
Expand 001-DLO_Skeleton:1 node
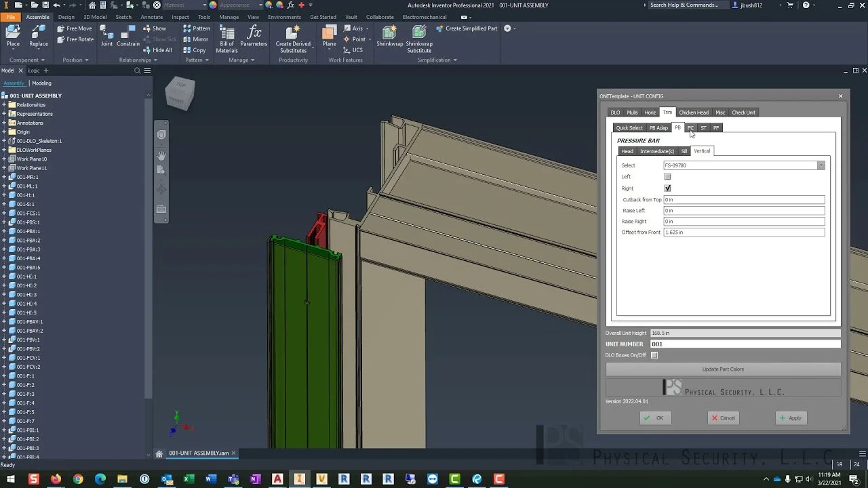click(4, 141)
